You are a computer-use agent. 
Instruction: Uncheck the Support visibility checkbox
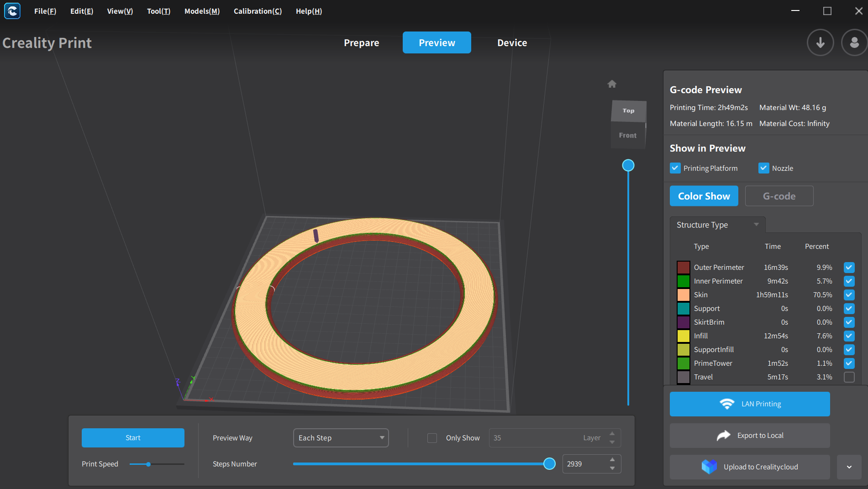click(849, 309)
